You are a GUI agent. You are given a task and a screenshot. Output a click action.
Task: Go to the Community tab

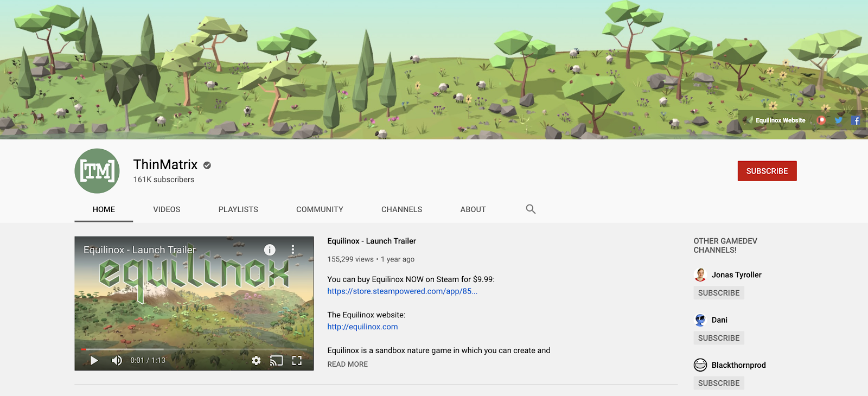tap(320, 209)
